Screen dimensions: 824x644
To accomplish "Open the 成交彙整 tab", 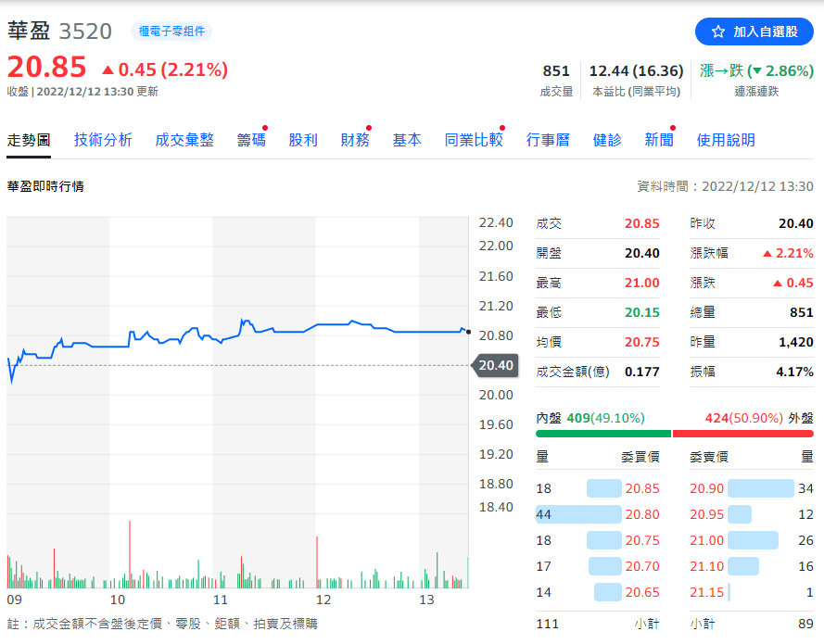I will point(184,140).
